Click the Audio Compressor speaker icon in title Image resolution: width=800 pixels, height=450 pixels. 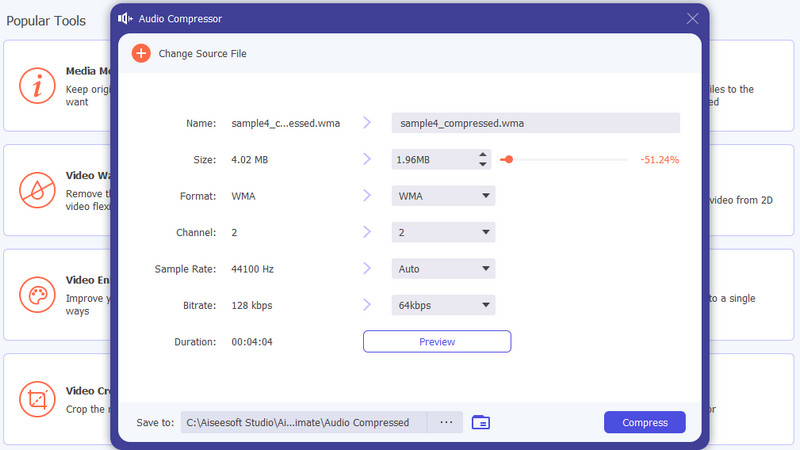point(125,18)
